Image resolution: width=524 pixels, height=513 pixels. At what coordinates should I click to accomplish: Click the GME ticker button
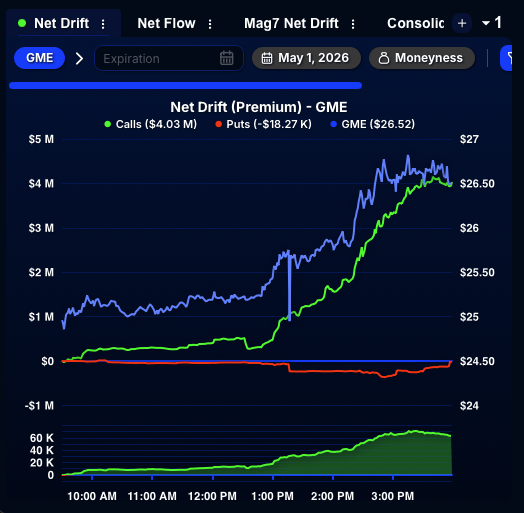pos(39,58)
